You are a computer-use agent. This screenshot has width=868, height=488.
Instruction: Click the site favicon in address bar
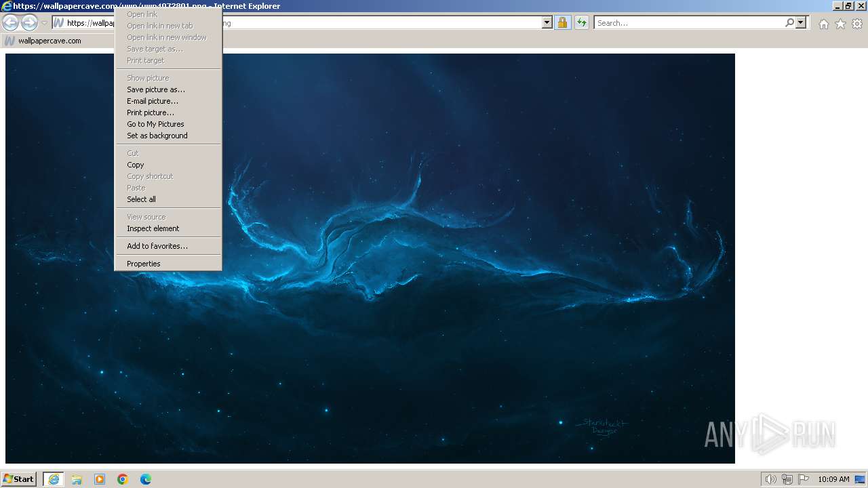[x=59, y=23]
